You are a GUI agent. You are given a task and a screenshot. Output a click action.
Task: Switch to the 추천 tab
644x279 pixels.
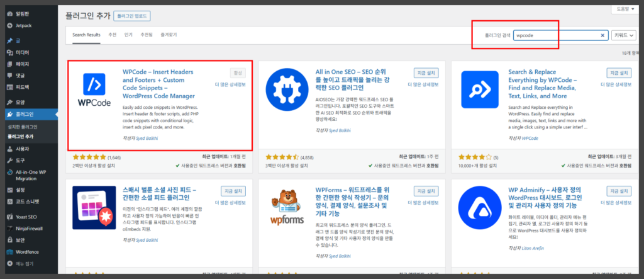113,35
